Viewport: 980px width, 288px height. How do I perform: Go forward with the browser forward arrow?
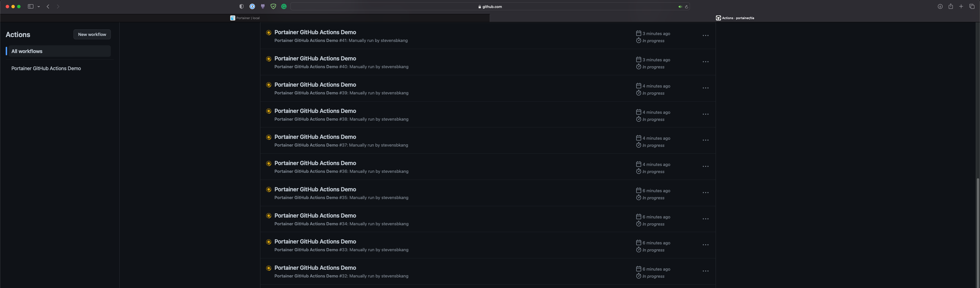pos(58,7)
